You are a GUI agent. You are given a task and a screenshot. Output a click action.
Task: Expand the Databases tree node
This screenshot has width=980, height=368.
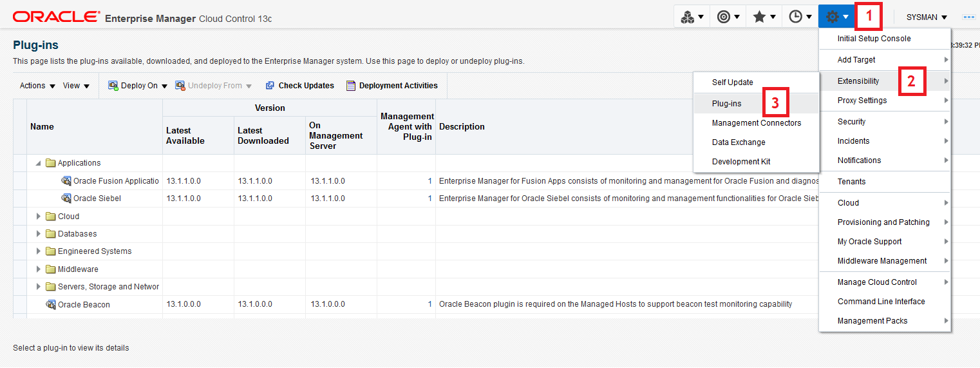click(x=39, y=233)
